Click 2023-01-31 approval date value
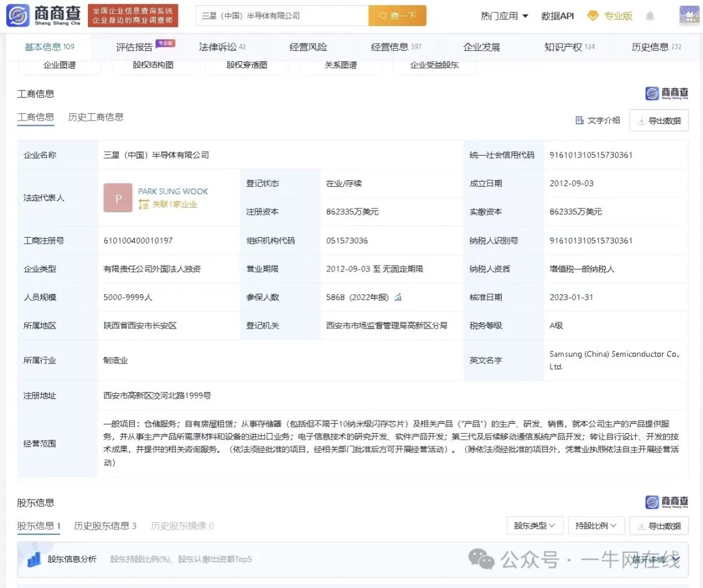This screenshot has height=588, width=703. [572, 297]
